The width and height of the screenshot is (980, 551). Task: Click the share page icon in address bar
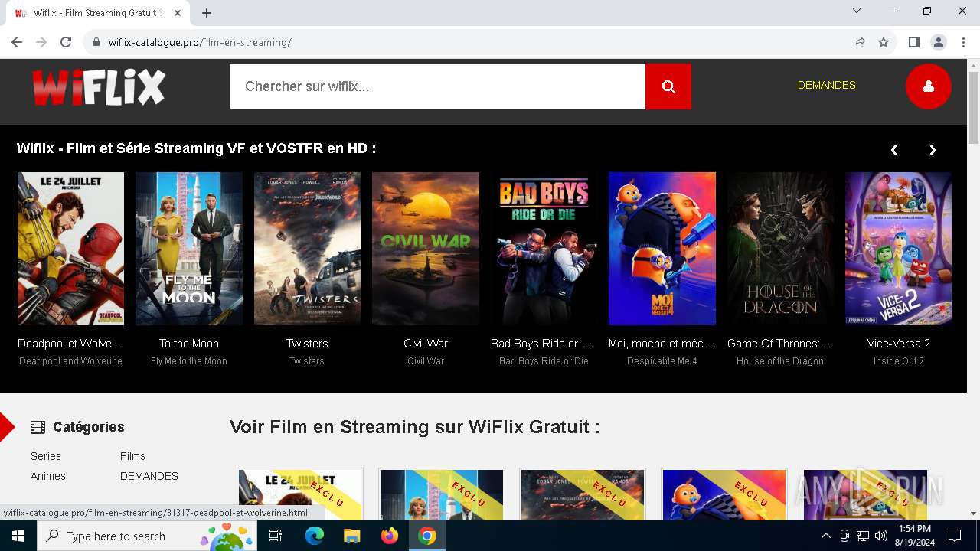[859, 42]
